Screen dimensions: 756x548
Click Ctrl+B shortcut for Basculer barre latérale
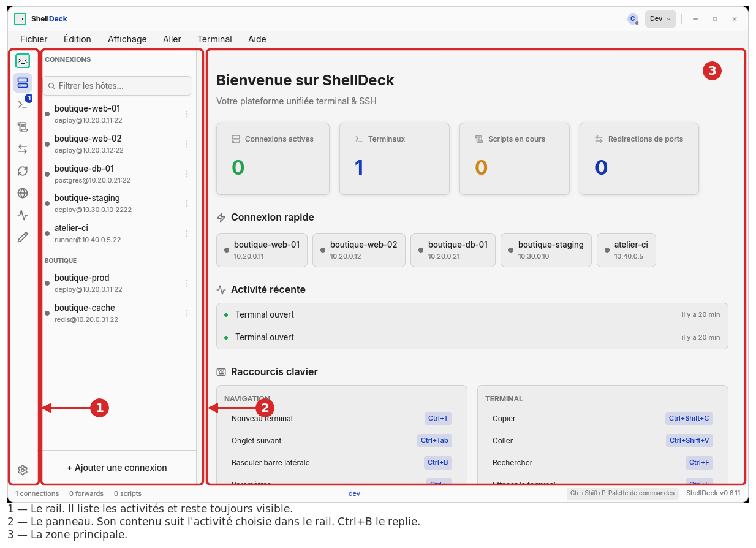point(438,462)
